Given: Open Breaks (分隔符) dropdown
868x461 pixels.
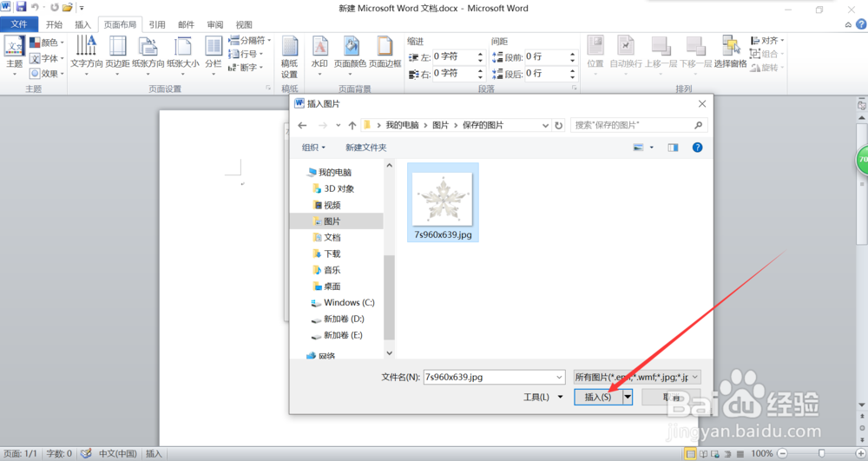Looking at the screenshot, I should click(x=250, y=41).
